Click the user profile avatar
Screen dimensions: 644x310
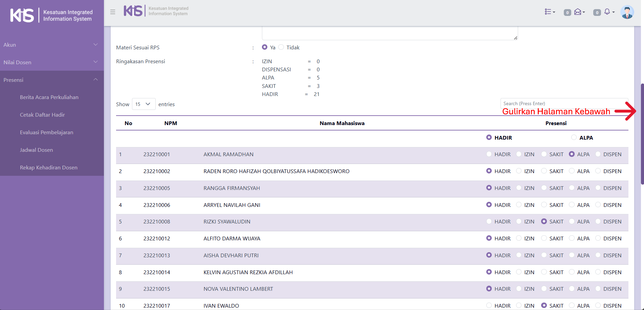[627, 12]
